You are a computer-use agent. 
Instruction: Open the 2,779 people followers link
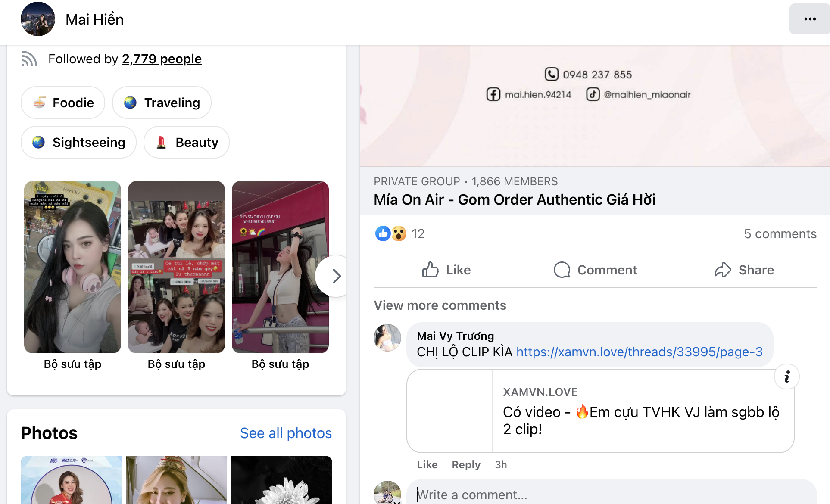[x=162, y=59]
